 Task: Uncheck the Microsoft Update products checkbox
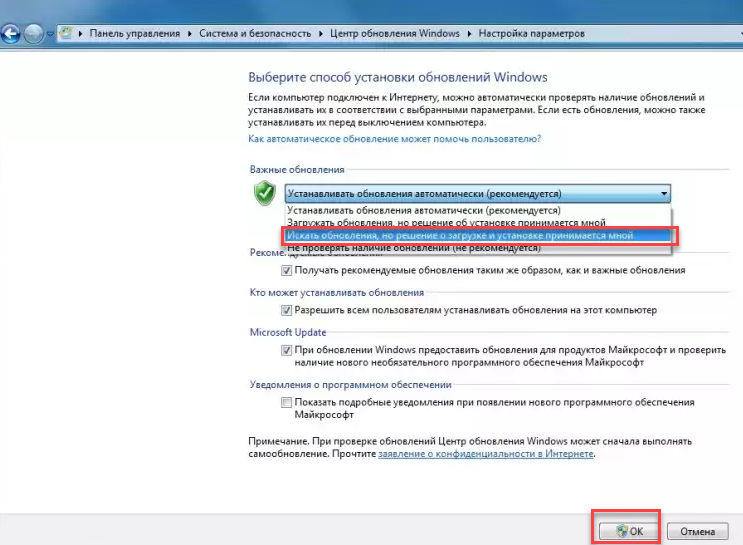[287, 351]
